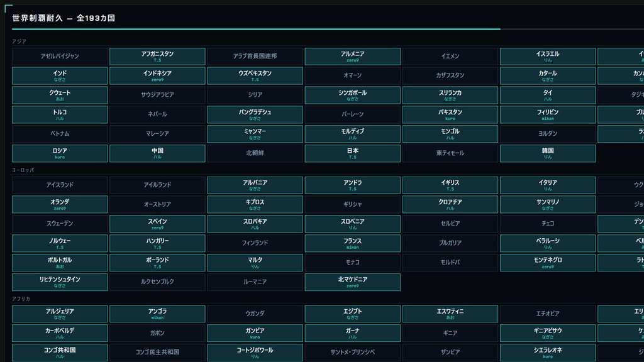The width and height of the screenshot is (644, 362).
Task: Choose the クロアチア tile
Action: coord(450,204)
